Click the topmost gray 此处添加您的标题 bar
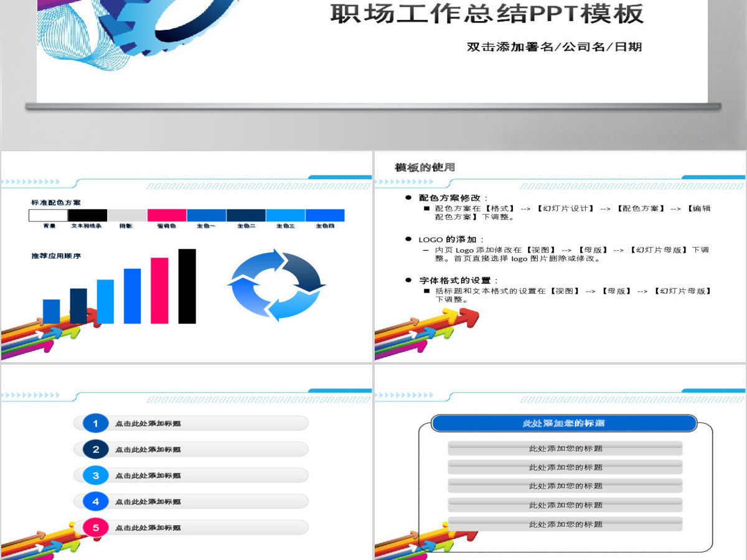This screenshot has height=560, width=747. coord(565,448)
